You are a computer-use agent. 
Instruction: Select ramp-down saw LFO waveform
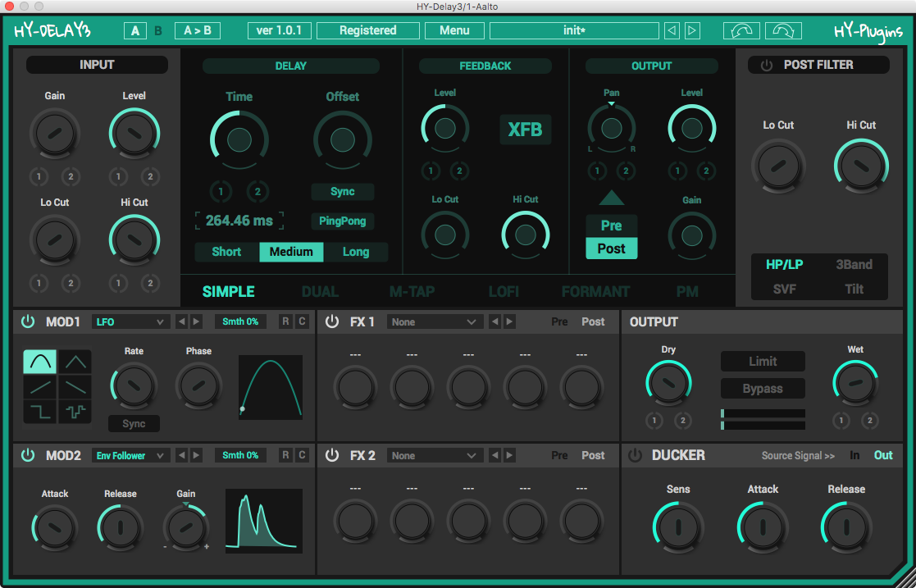[75, 386]
